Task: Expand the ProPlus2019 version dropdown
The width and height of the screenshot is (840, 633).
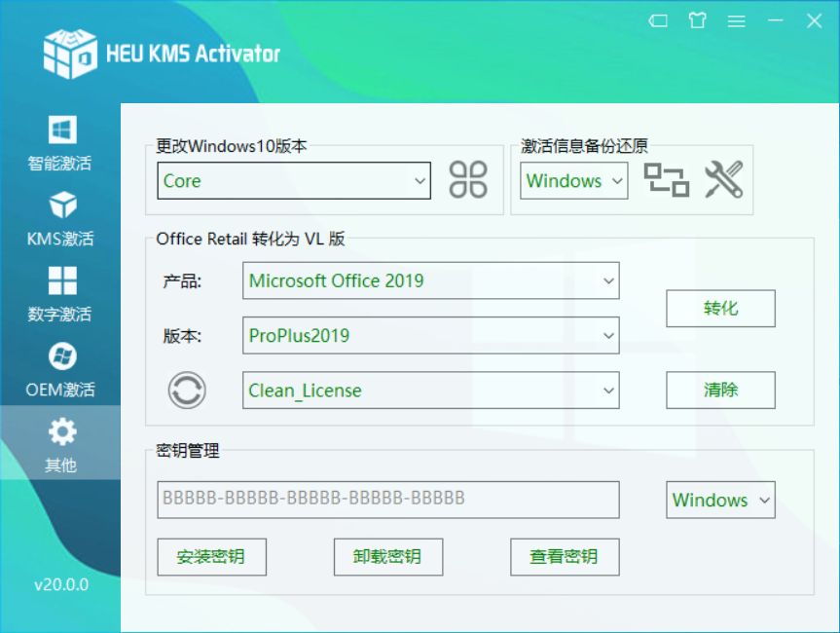Action: coord(430,336)
